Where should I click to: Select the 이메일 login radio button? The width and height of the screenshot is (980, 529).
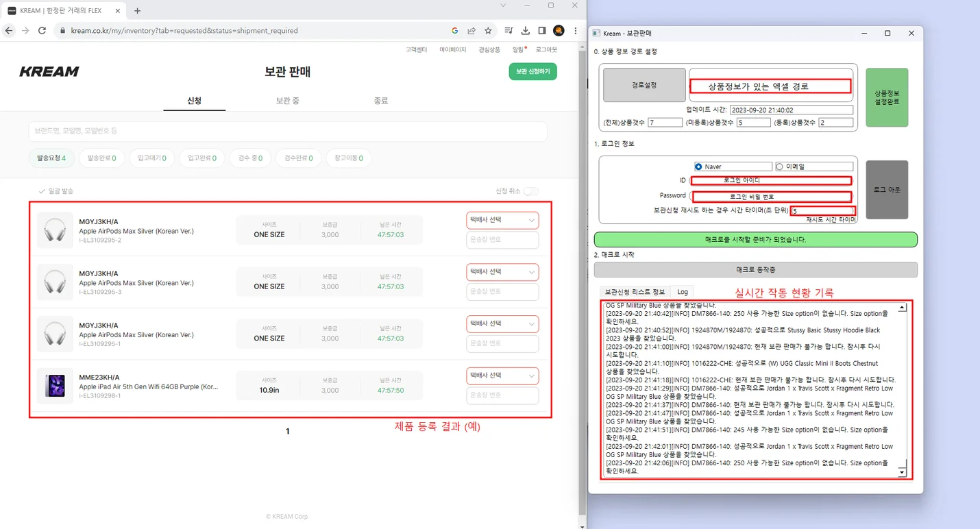tap(779, 167)
